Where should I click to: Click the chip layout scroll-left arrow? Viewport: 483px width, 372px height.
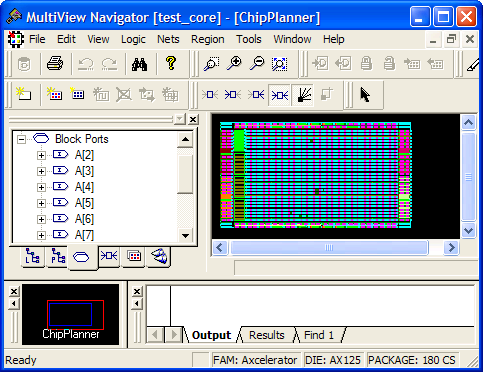coord(220,247)
